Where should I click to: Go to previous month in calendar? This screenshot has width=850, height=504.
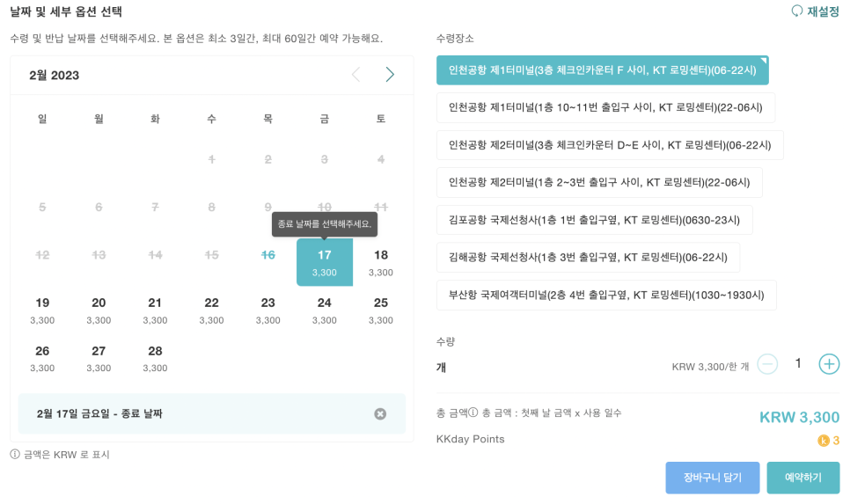point(356,75)
